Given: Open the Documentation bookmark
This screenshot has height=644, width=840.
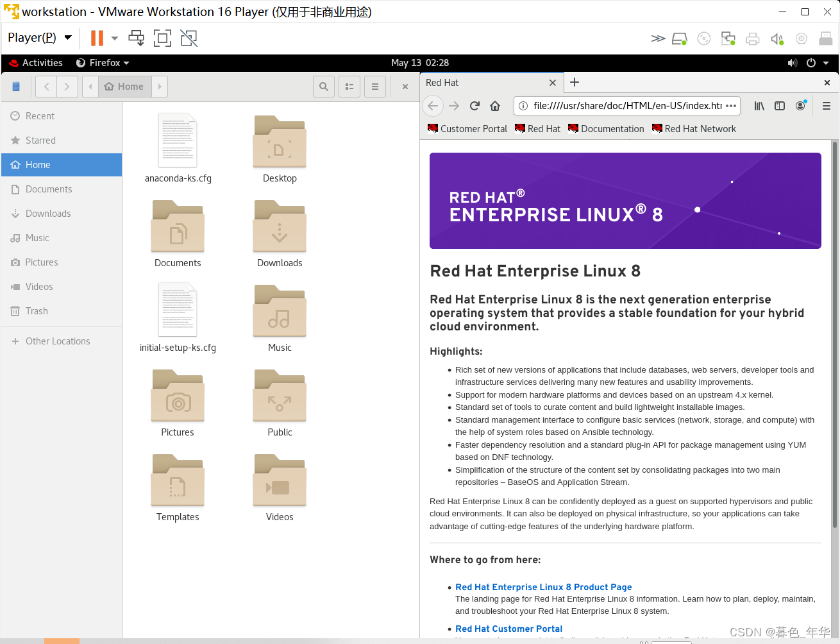Looking at the screenshot, I should click(x=606, y=129).
